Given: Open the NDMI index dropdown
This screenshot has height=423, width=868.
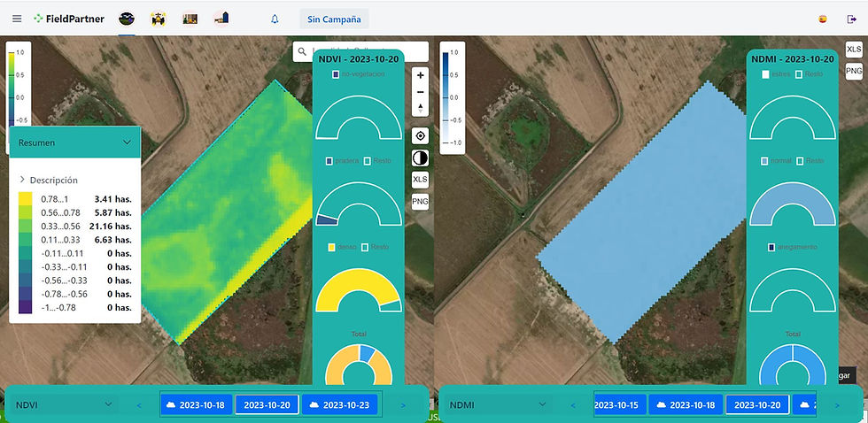Looking at the screenshot, I should [498, 404].
